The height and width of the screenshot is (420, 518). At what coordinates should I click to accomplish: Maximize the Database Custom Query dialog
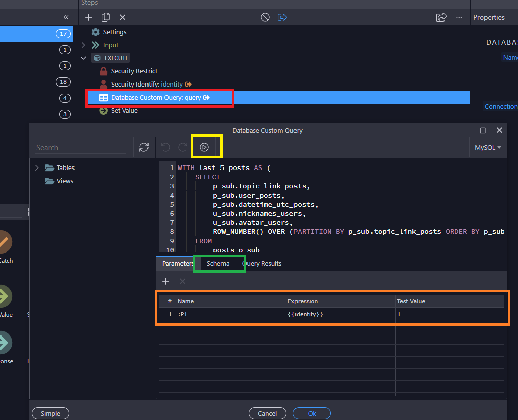[483, 130]
